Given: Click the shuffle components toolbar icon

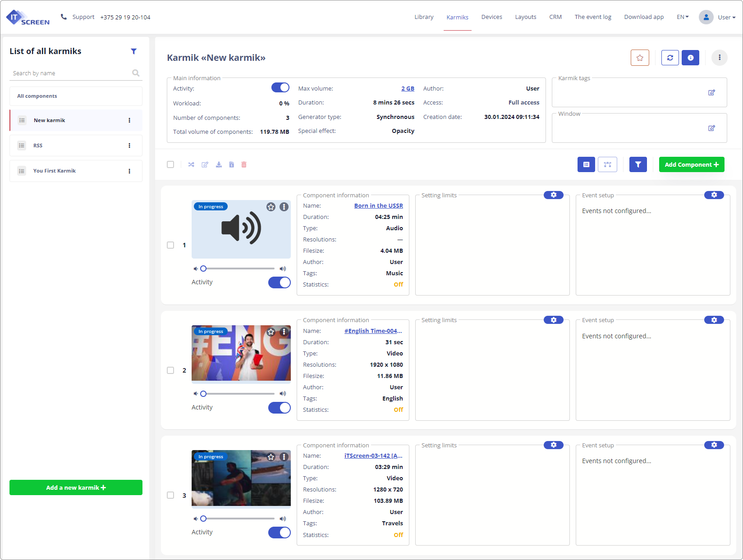Looking at the screenshot, I should [191, 164].
